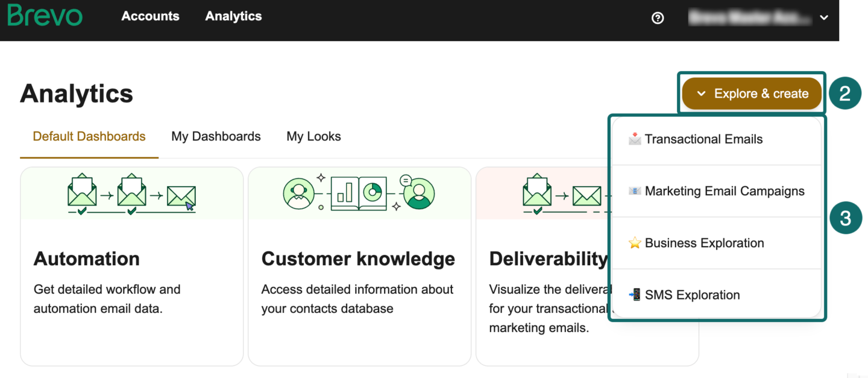Click the Automation card envelope illustration
Viewport: 868px width, 378px height.
[x=131, y=194]
